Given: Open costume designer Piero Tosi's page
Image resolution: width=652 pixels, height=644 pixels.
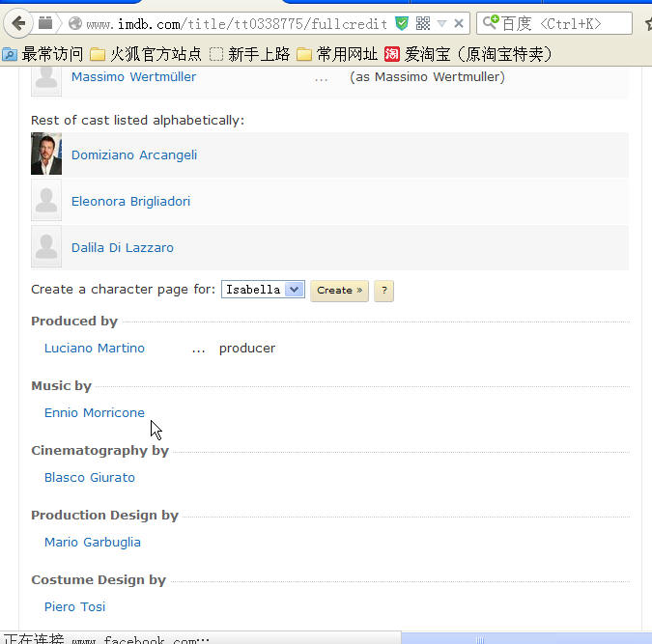Looking at the screenshot, I should coord(74,607).
